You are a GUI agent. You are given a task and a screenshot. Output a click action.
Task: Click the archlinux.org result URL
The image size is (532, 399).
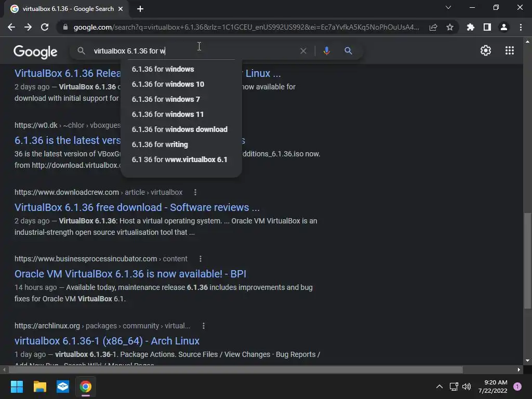[102, 326]
